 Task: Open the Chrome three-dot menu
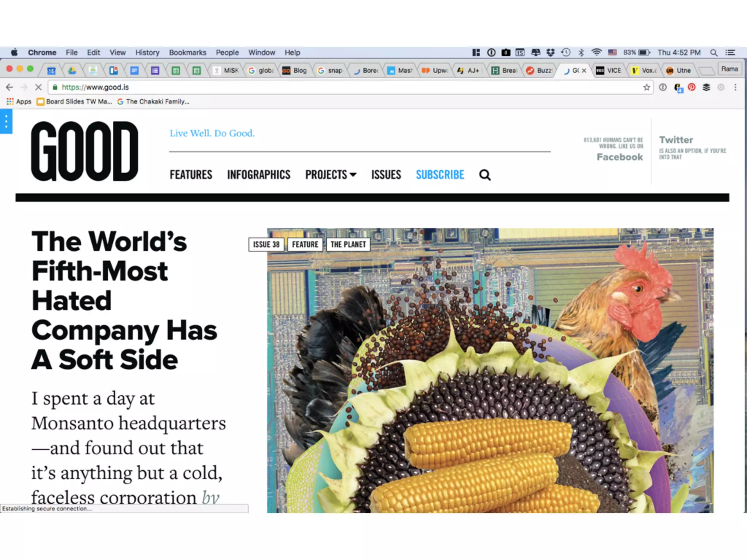pos(735,87)
